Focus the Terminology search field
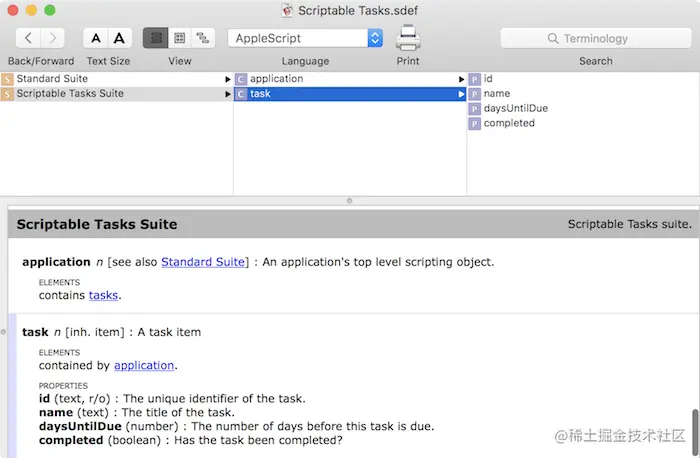The height and width of the screenshot is (458, 700). (x=596, y=38)
